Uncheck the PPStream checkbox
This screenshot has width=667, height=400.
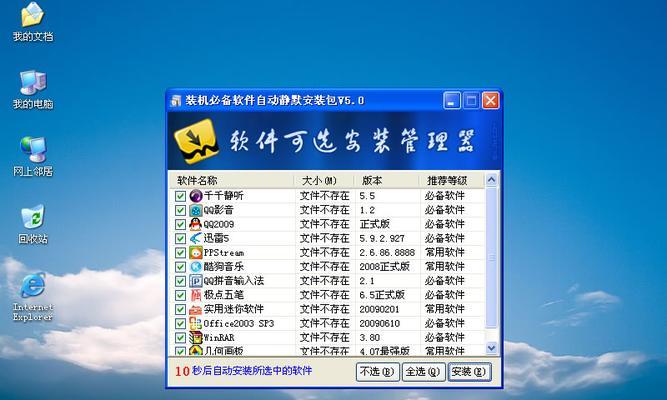pos(180,253)
